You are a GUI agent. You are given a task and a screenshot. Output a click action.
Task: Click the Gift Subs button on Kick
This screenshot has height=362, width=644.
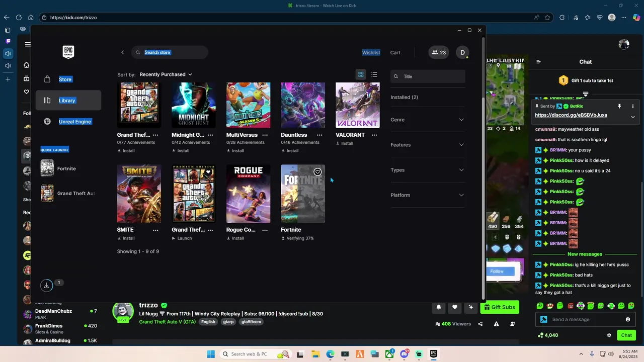click(500, 307)
